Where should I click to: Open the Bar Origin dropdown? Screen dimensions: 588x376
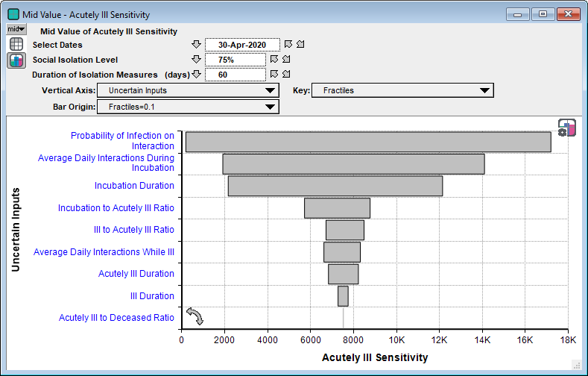[x=188, y=107]
